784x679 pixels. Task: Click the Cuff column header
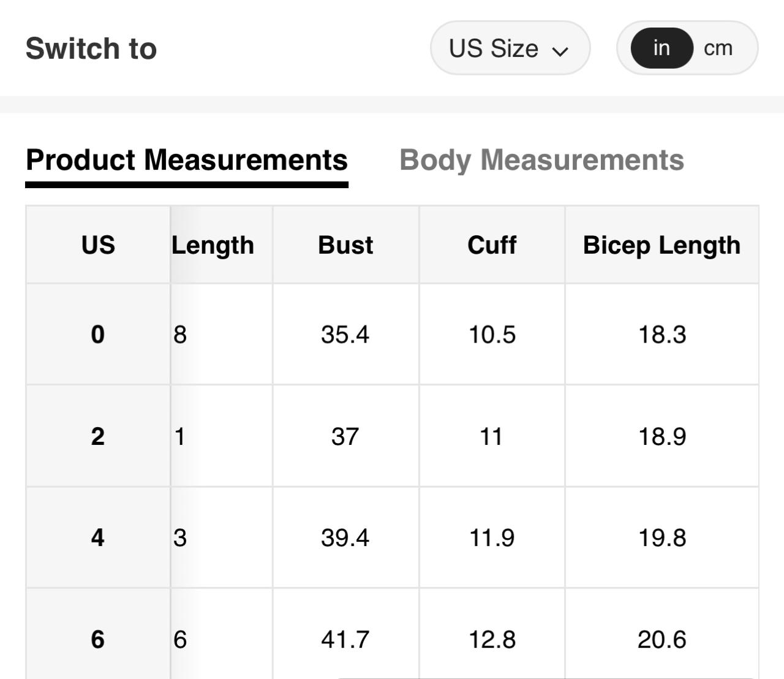pyautogui.click(x=492, y=245)
